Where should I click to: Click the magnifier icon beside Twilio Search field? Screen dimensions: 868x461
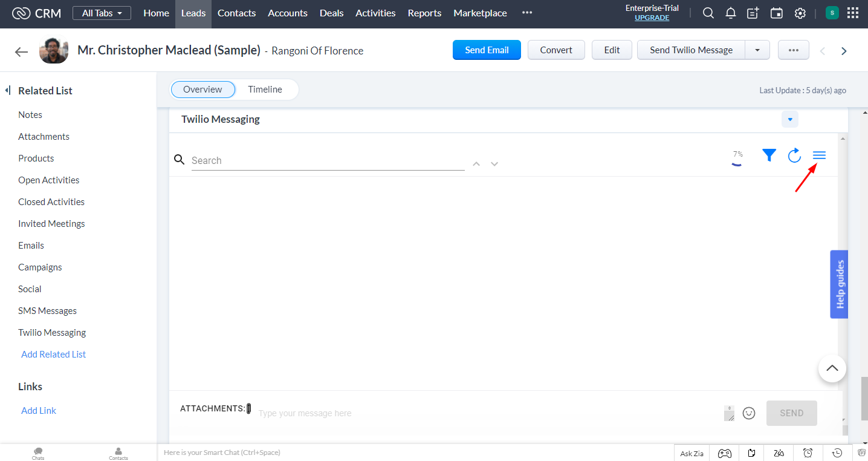point(179,160)
